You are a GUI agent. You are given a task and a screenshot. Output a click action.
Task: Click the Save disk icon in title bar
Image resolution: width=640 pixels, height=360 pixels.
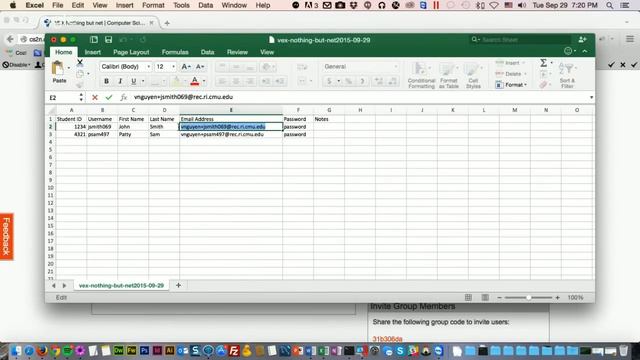[108, 40]
